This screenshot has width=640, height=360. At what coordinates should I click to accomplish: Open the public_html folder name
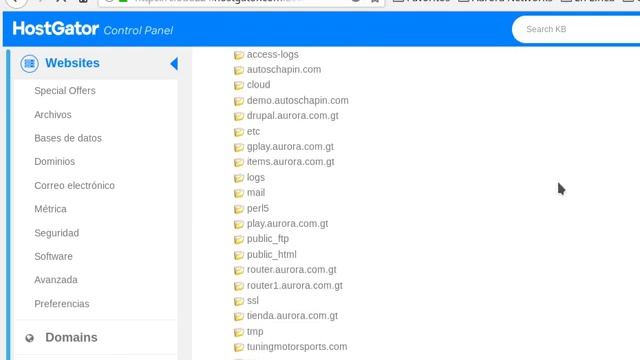coord(271,254)
